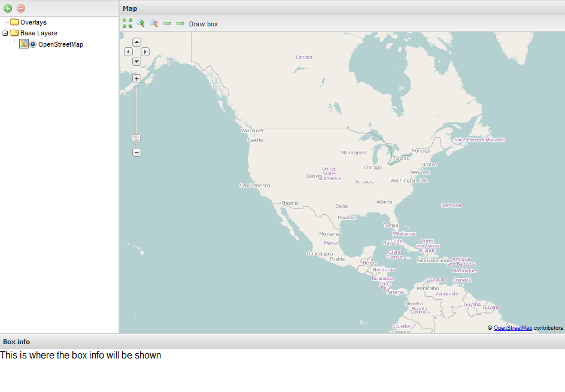
Task: Pan the map up with arrow button
Action: [x=136, y=42]
